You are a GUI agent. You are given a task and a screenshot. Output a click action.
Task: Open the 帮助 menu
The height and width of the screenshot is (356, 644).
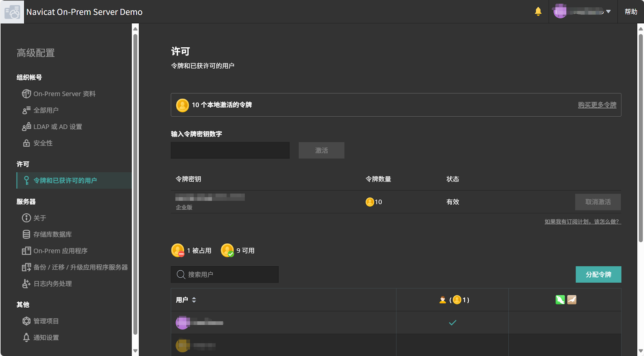click(631, 12)
